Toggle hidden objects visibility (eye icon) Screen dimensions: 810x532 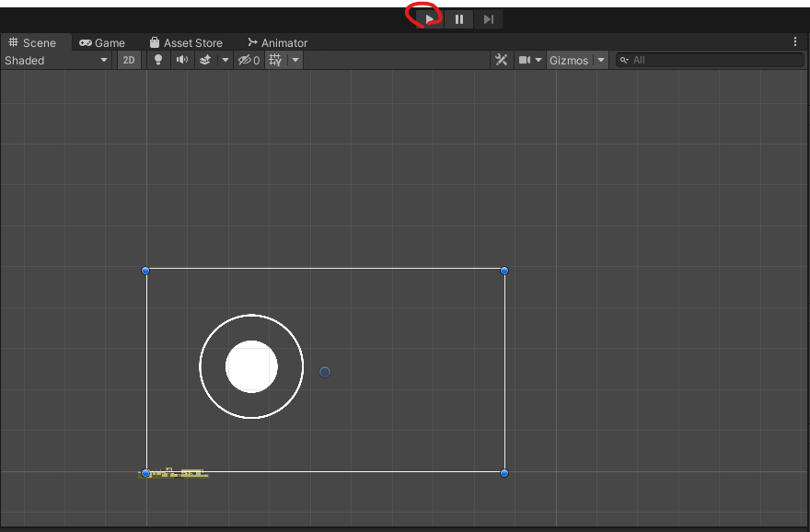click(x=249, y=61)
